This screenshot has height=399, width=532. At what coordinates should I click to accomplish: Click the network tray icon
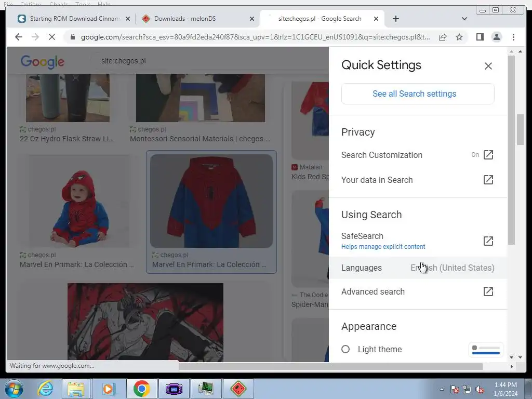[467, 390]
